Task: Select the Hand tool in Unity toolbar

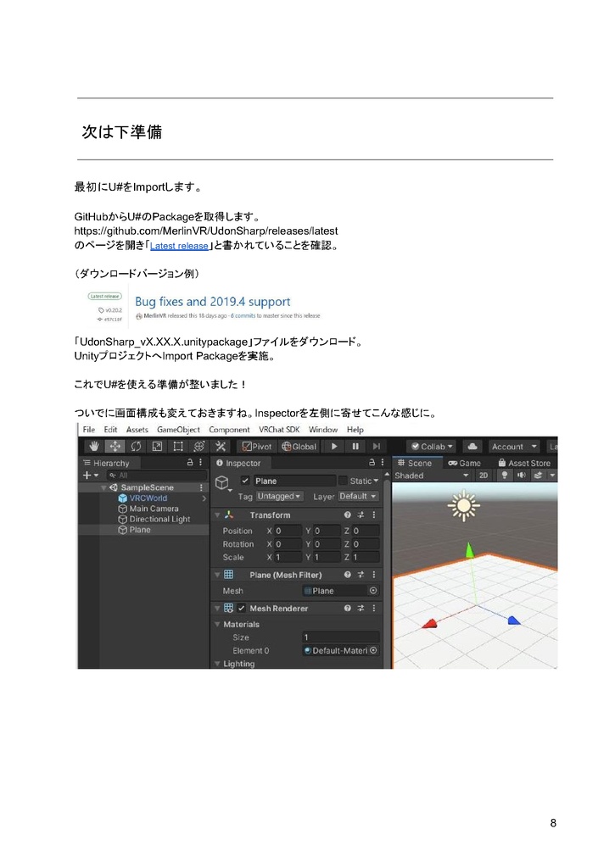Action: click(x=94, y=446)
